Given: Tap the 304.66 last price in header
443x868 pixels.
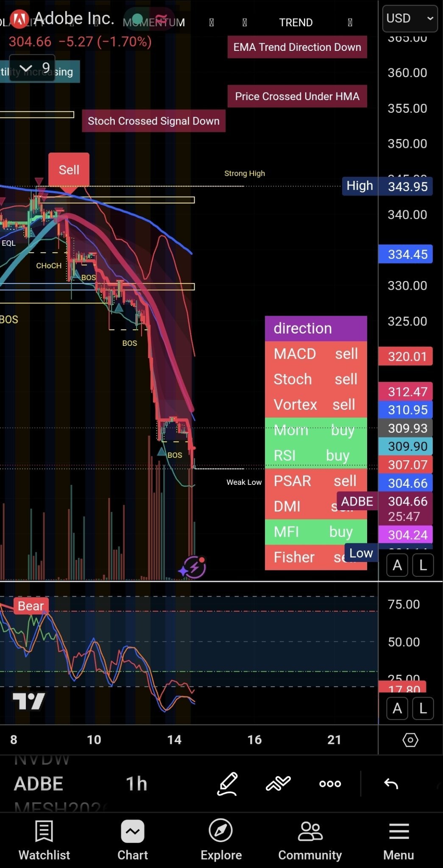Looking at the screenshot, I should (x=30, y=42).
